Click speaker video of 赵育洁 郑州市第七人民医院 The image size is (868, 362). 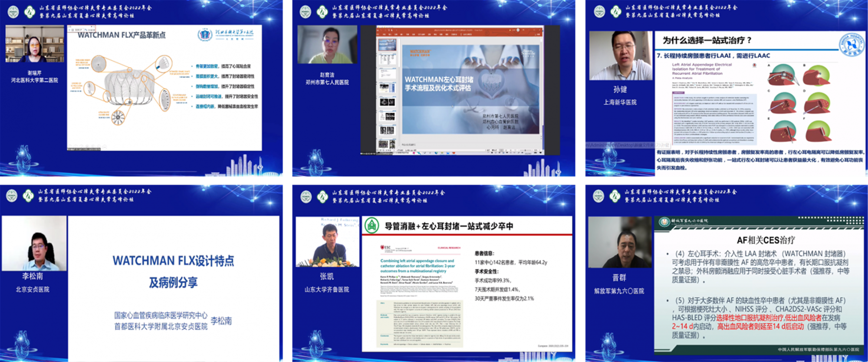point(327,44)
